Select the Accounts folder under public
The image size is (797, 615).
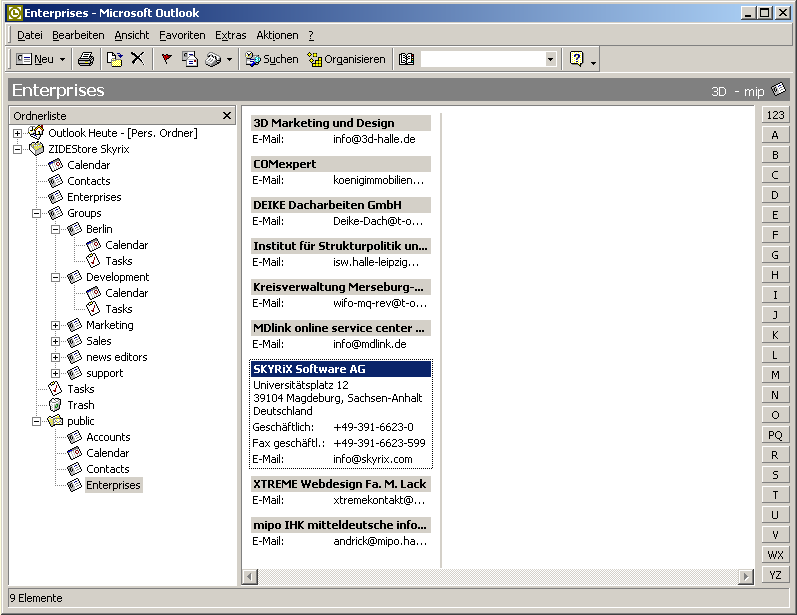(108, 437)
